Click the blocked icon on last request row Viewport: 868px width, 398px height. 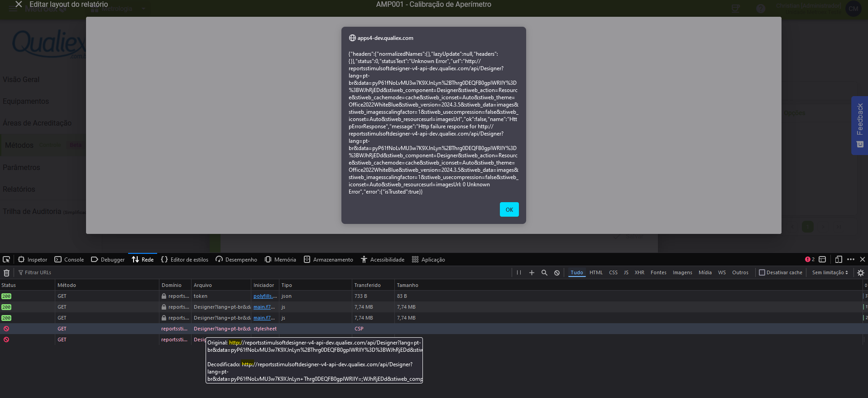pyautogui.click(x=6, y=340)
